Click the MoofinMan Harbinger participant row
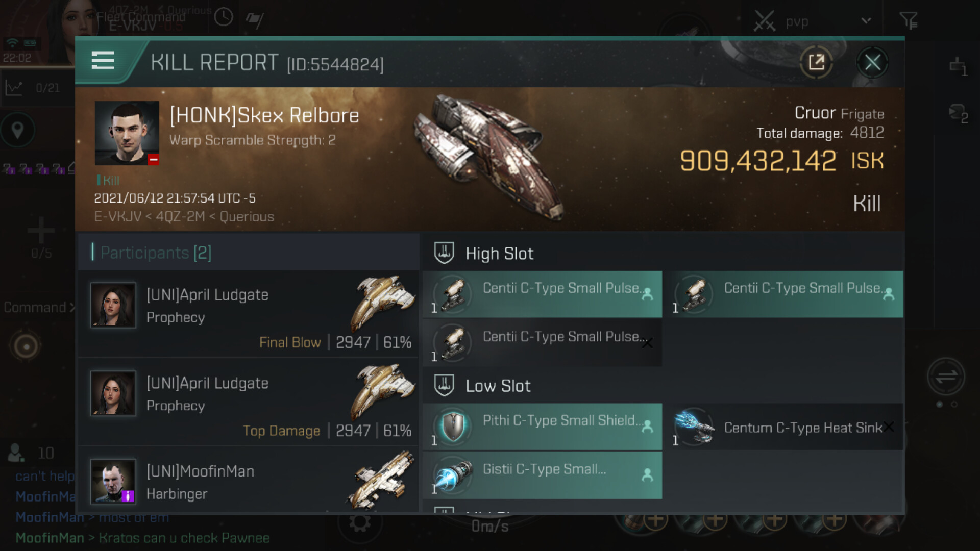 tap(249, 482)
